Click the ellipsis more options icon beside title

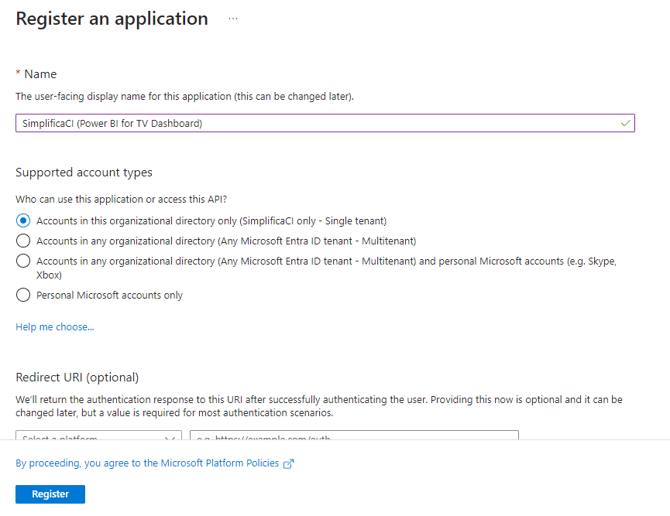point(233,19)
